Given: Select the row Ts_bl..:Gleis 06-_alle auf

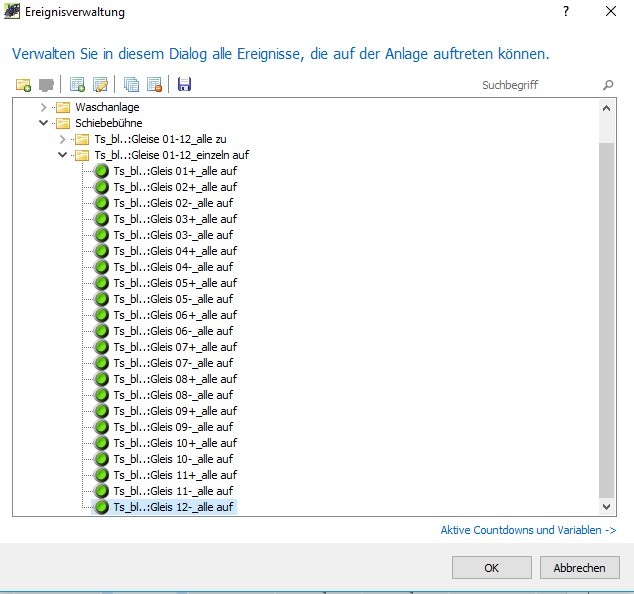Looking at the screenshot, I should click(173, 331).
